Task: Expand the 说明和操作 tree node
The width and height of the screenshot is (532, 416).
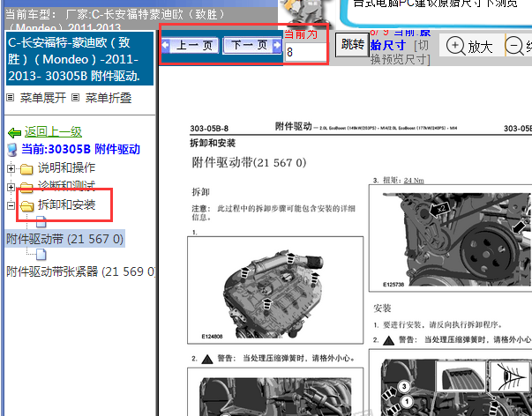Action: (11, 168)
